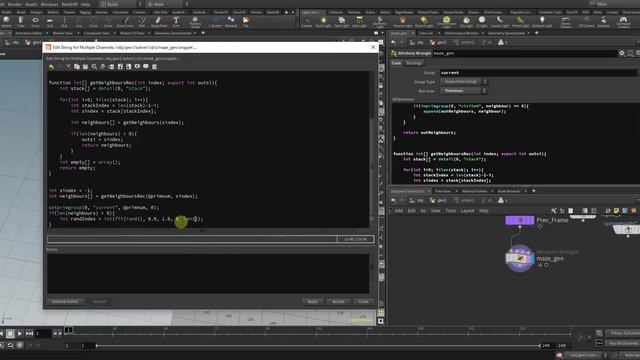Click the current frame number field
Image resolution: width=640 pixels, height=360 pixels.
(x=43, y=333)
